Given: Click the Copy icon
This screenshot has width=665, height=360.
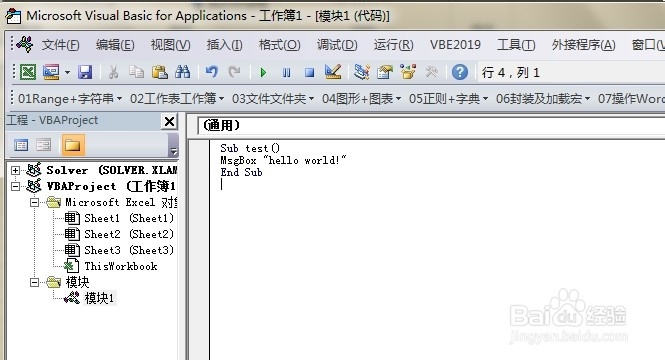Looking at the screenshot, I should coord(136,72).
